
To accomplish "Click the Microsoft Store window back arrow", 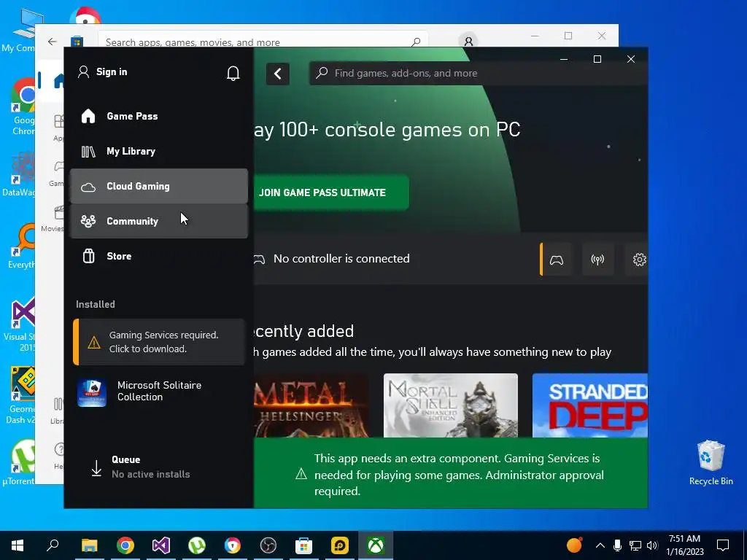I will pyautogui.click(x=53, y=42).
